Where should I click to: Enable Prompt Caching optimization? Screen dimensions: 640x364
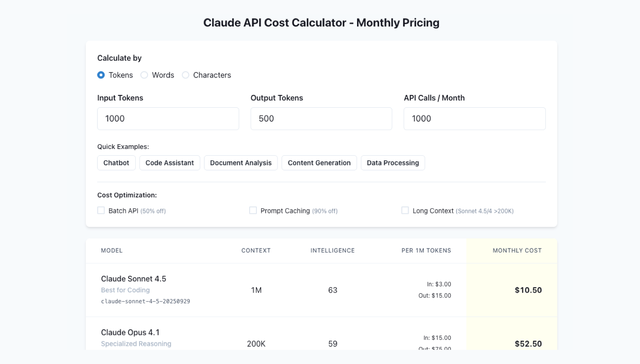[253, 211]
